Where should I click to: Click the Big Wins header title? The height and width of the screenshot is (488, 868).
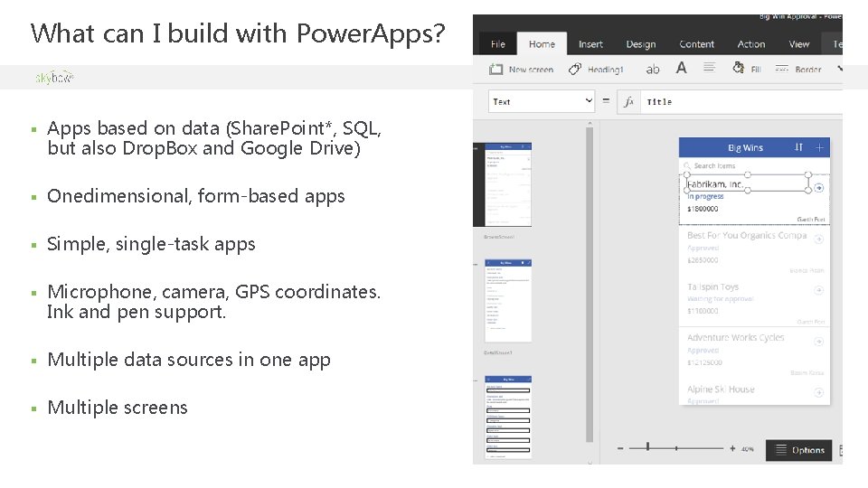pyautogui.click(x=745, y=147)
